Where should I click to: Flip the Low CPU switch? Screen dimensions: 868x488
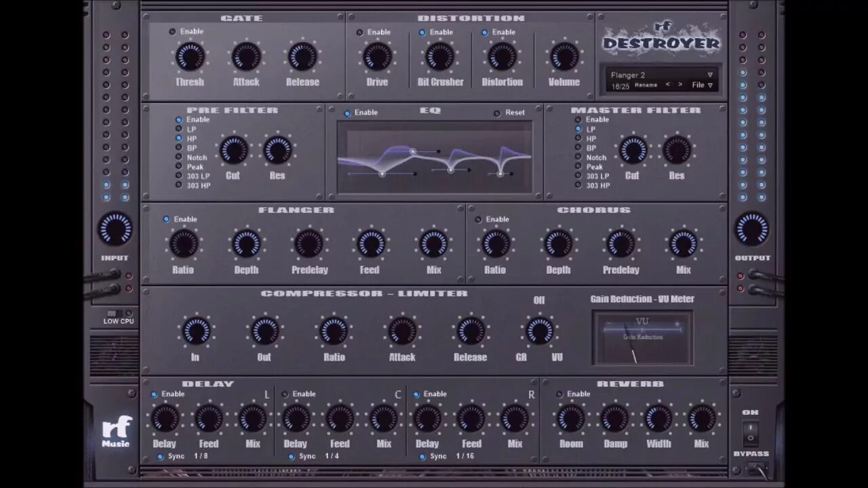115,313
